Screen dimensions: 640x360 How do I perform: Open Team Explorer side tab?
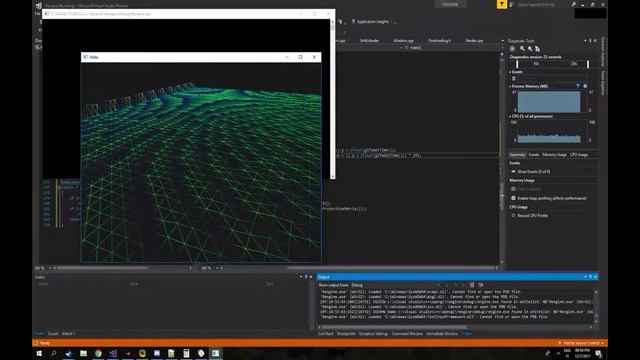click(x=603, y=83)
